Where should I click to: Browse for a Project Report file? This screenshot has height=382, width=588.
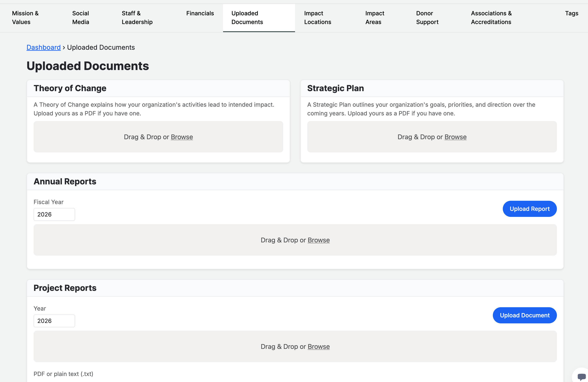(x=318, y=347)
